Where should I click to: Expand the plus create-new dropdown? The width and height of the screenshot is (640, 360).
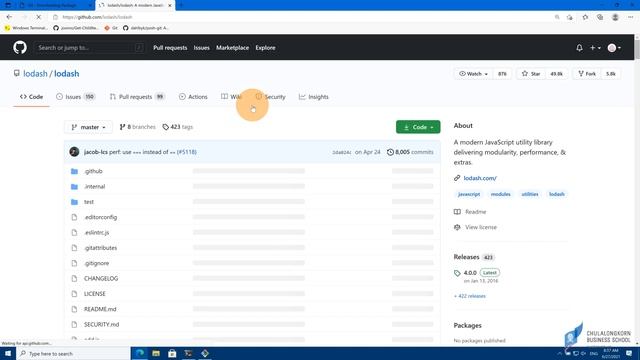(x=595, y=48)
